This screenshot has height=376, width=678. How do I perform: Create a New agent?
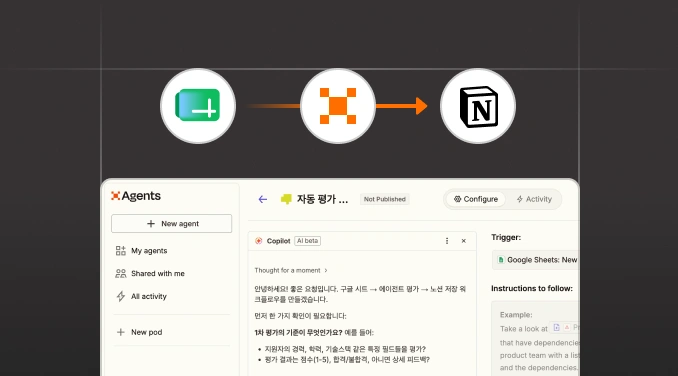[x=171, y=223]
